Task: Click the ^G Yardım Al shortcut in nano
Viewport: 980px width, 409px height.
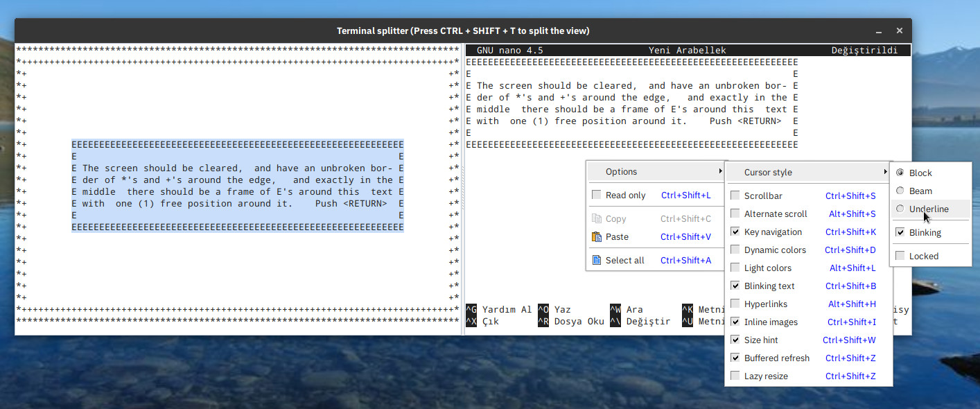Action: (x=499, y=310)
